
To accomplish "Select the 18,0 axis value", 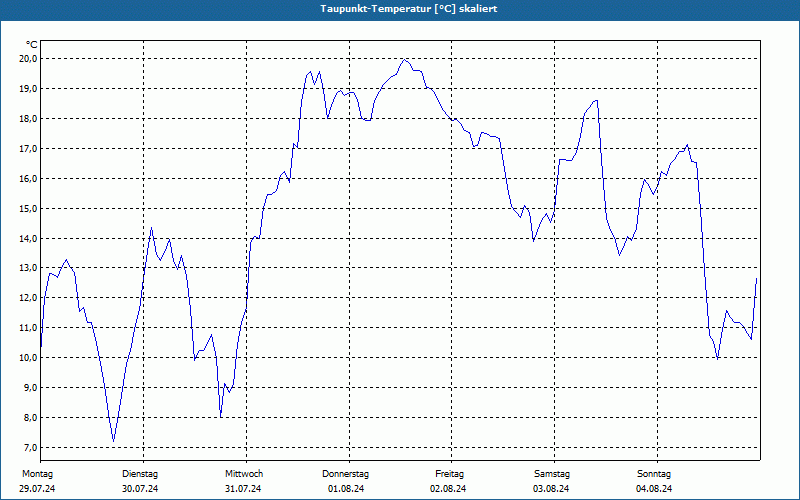I will 29,119.
